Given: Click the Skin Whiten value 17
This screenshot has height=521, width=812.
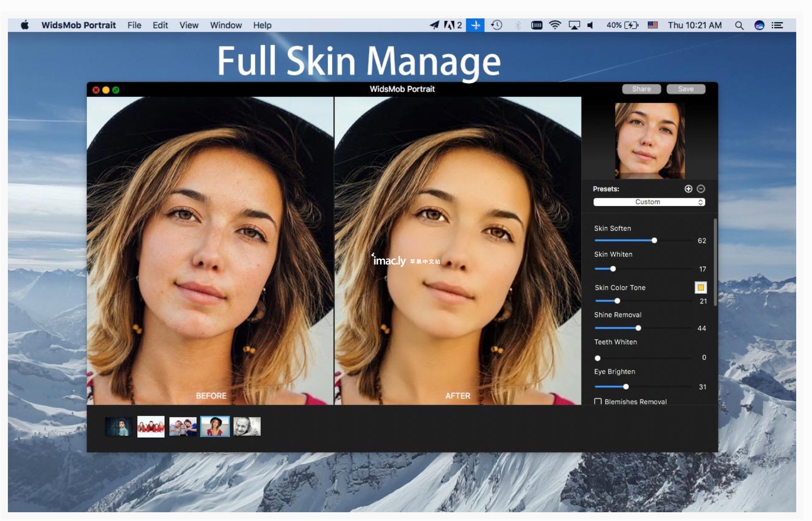Looking at the screenshot, I should (703, 269).
